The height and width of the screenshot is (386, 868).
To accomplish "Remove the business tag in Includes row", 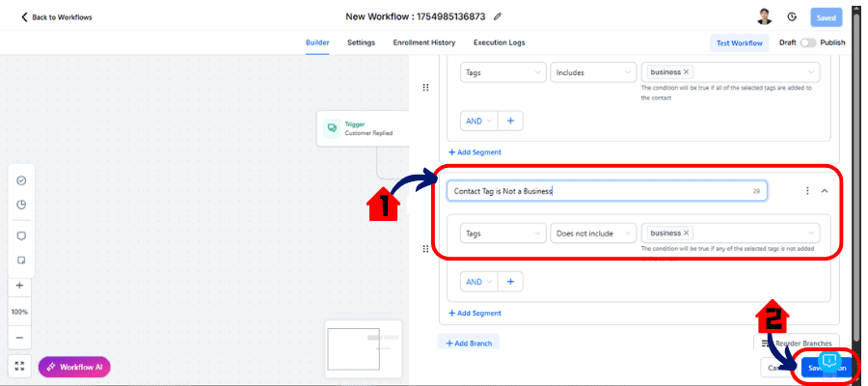I will pyautogui.click(x=687, y=72).
